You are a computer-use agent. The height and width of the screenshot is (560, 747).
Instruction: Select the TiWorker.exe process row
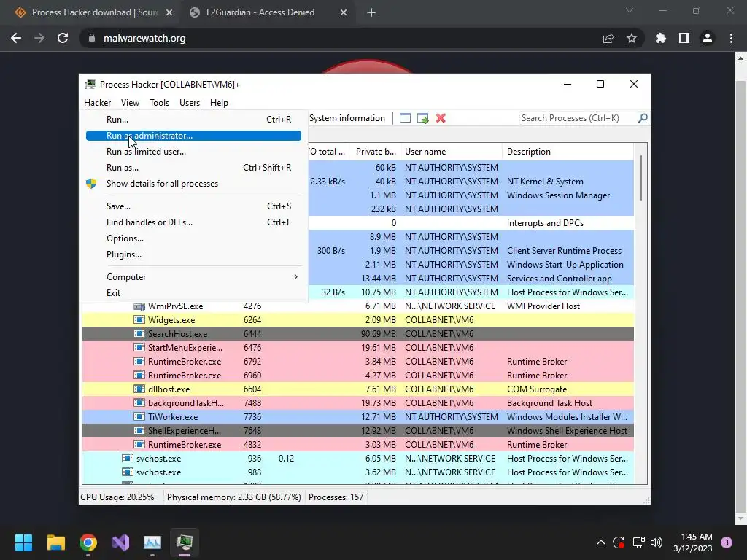point(357,416)
